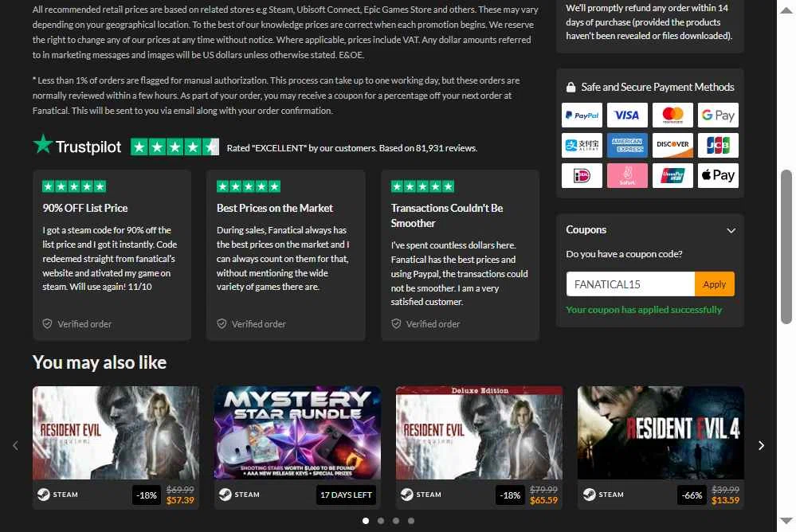Click 'Best Prices on the Market' review title
The height and width of the screenshot is (532, 796).
coord(275,208)
